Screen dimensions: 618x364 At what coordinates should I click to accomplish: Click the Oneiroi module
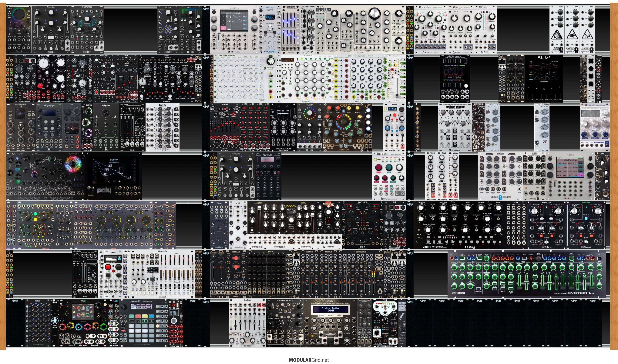166,78
